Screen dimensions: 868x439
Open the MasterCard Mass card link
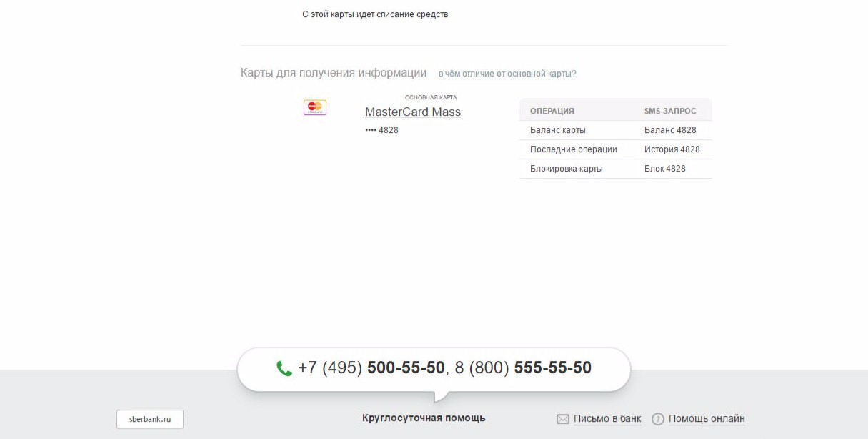tap(413, 112)
